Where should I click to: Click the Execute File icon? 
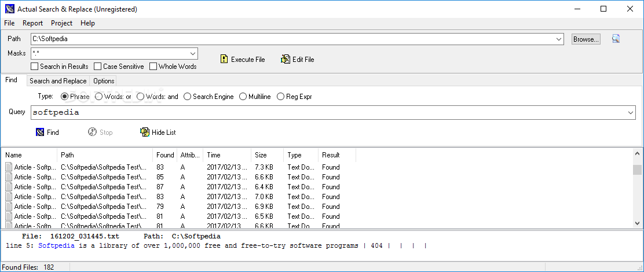[224, 59]
